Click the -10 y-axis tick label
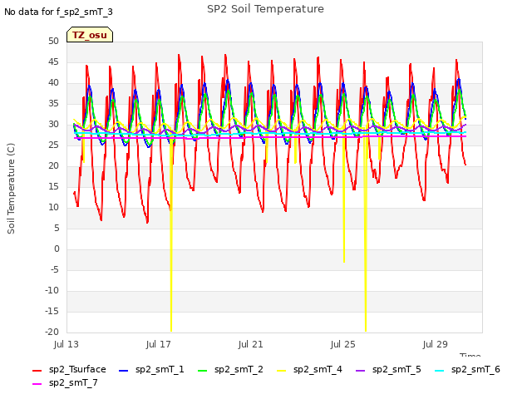The image size is (532, 399). (52, 290)
